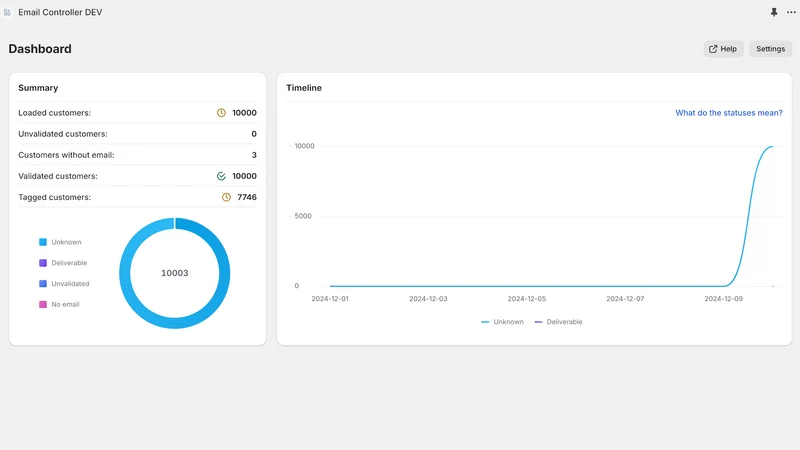Click the Summary card heading

point(38,88)
